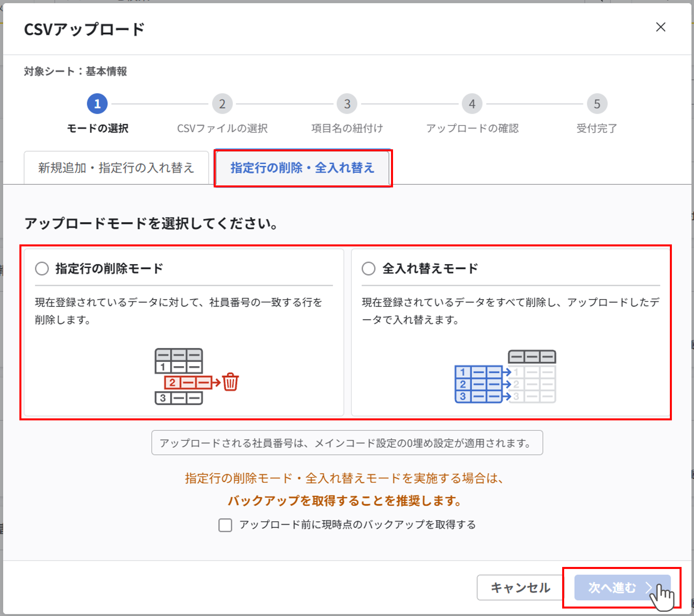Image resolution: width=694 pixels, height=616 pixels.
Task: Click the キャンセル button
Action: [520, 587]
